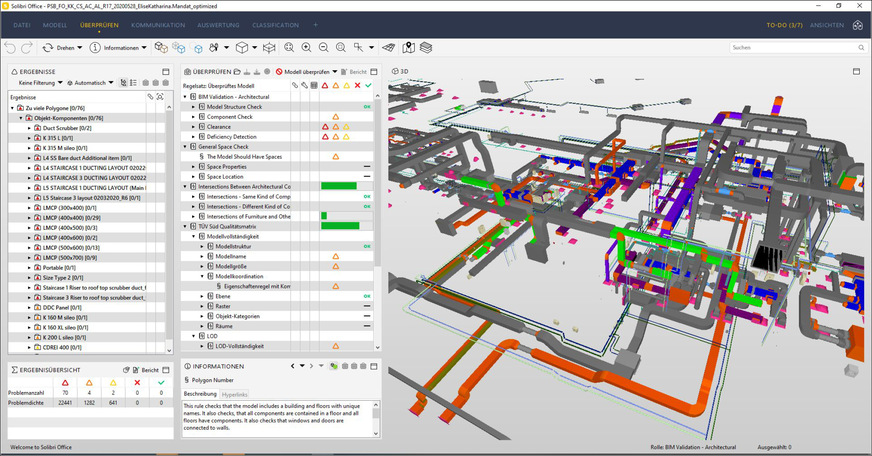Expand the Duct Scrubber tree item
This screenshot has height=456, width=872.
(29, 128)
